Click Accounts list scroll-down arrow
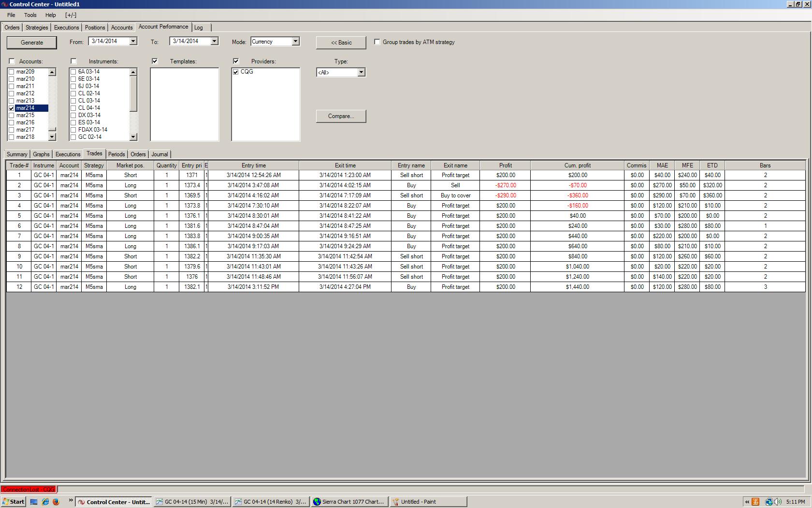Viewport: 812px width, 508px height. coord(52,137)
